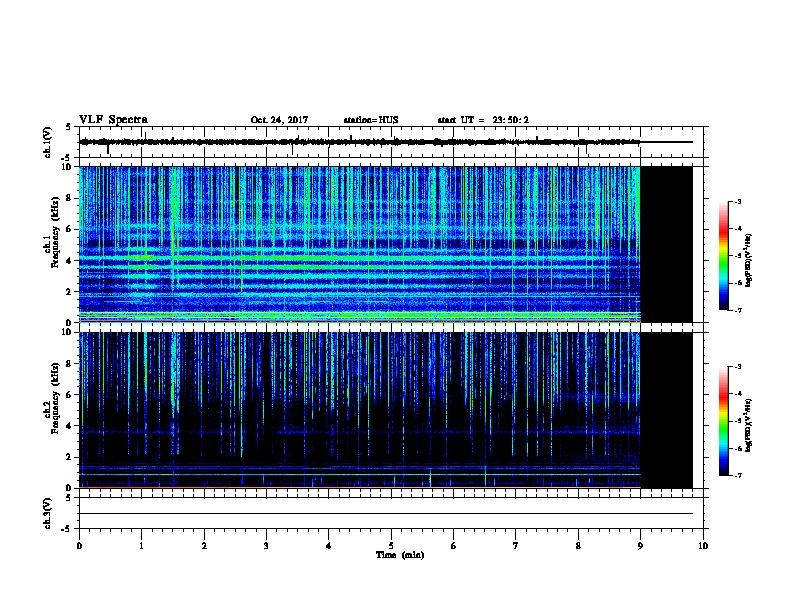This screenshot has height=612, width=792.
Task: Click the "4" kHz tick of ch.1 spectrogram
Action: pos(70,261)
